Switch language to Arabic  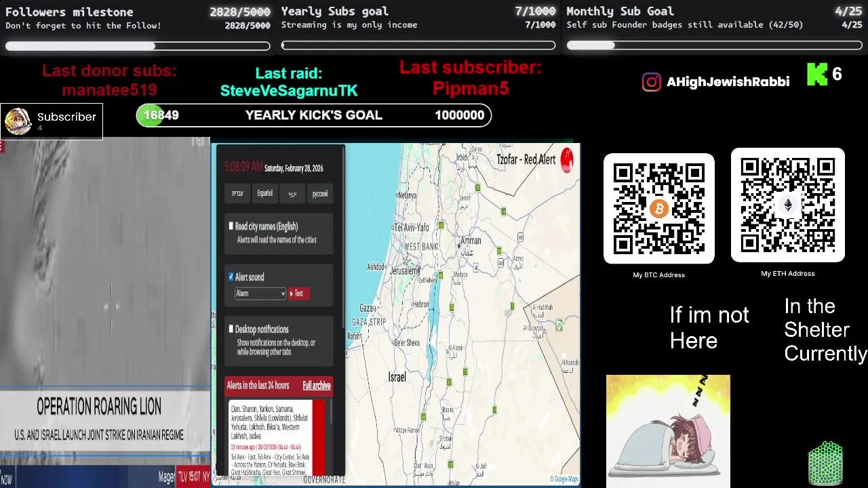[292, 194]
